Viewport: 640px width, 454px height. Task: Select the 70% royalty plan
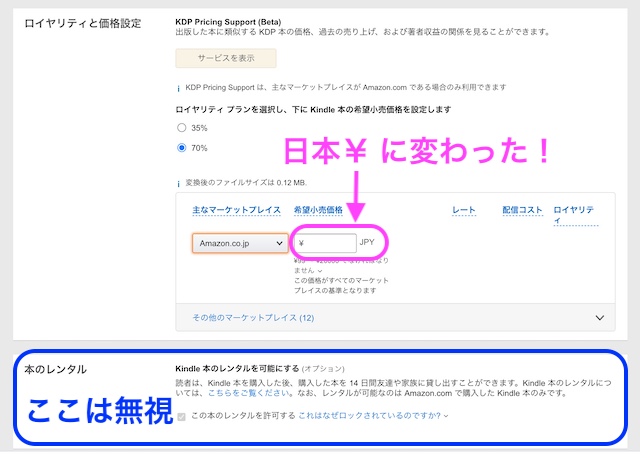coord(181,147)
